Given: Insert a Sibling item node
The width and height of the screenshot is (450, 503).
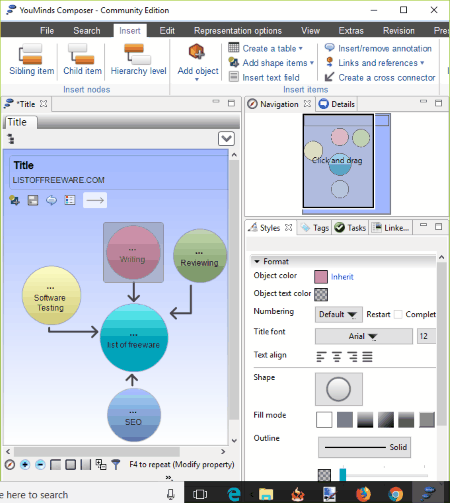Looking at the screenshot, I should [x=31, y=60].
